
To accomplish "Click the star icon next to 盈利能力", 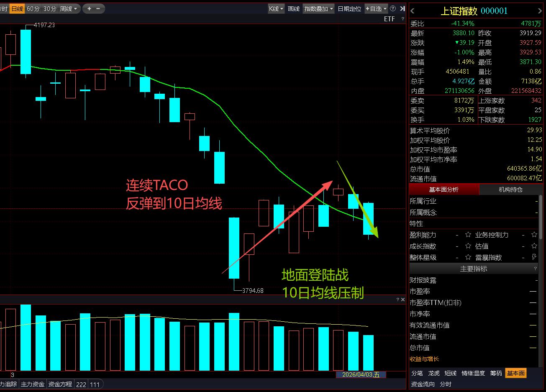I will click(468, 235).
